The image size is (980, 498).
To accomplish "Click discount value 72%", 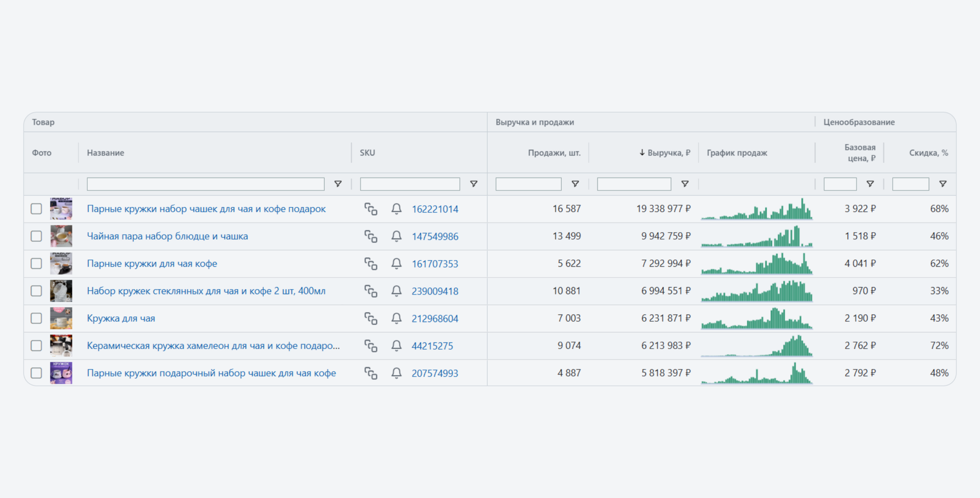I will (x=939, y=346).
